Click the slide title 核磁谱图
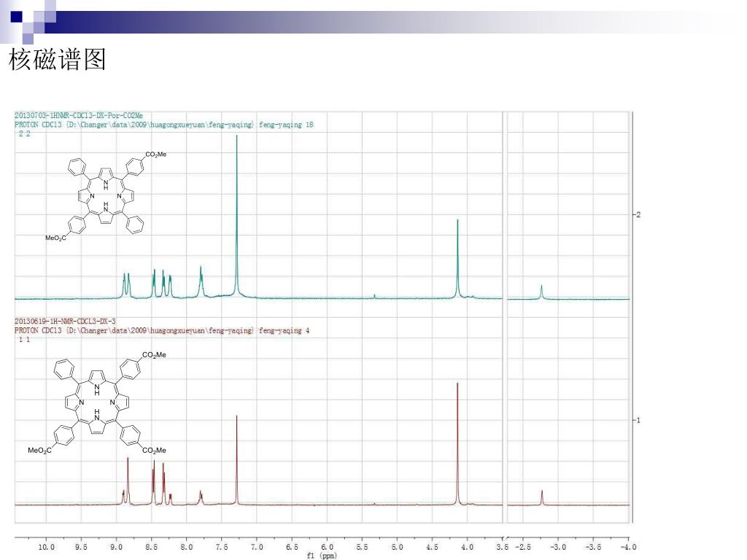This screenshot has width=747, height=560. [57, 60]
